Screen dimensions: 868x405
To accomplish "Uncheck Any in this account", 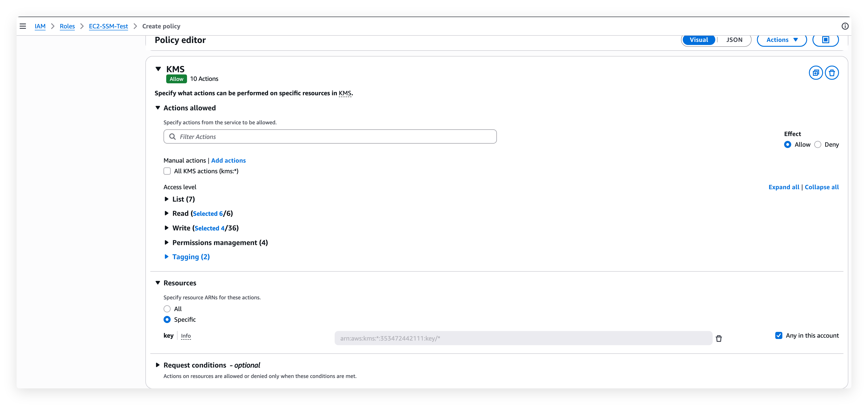I will pyautogui.click(x=779, y=335).
